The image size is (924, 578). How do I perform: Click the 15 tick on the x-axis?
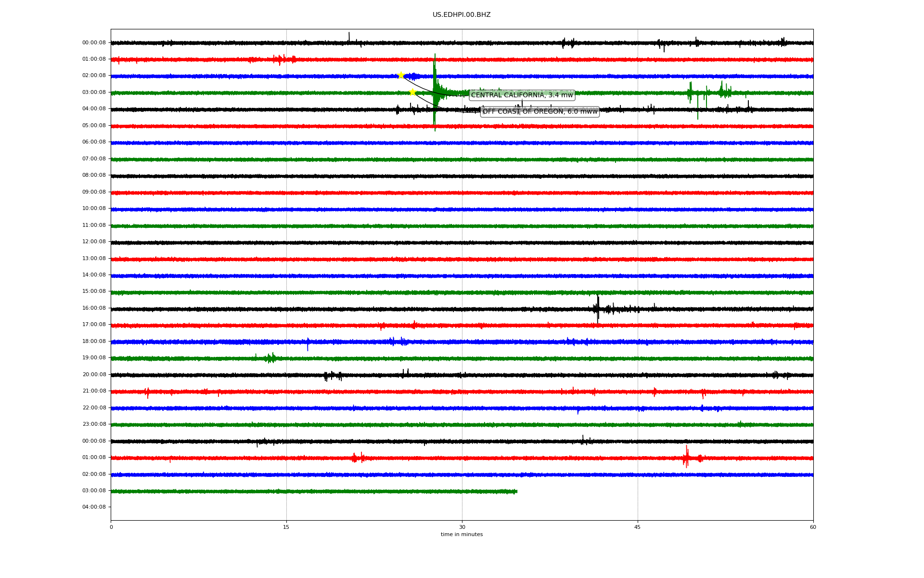click(286, 527)
